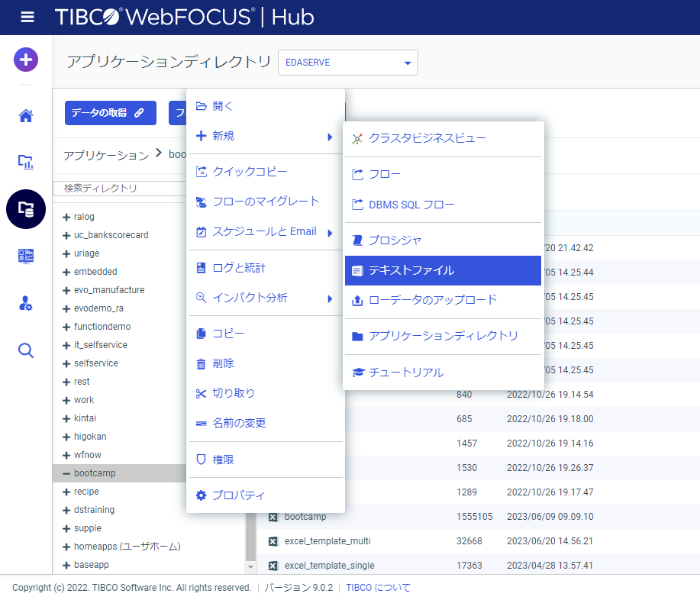This screenshot has width=700, height=600.
Task: Click the 検索ディレクトリ search field
Action: [118, 188]
